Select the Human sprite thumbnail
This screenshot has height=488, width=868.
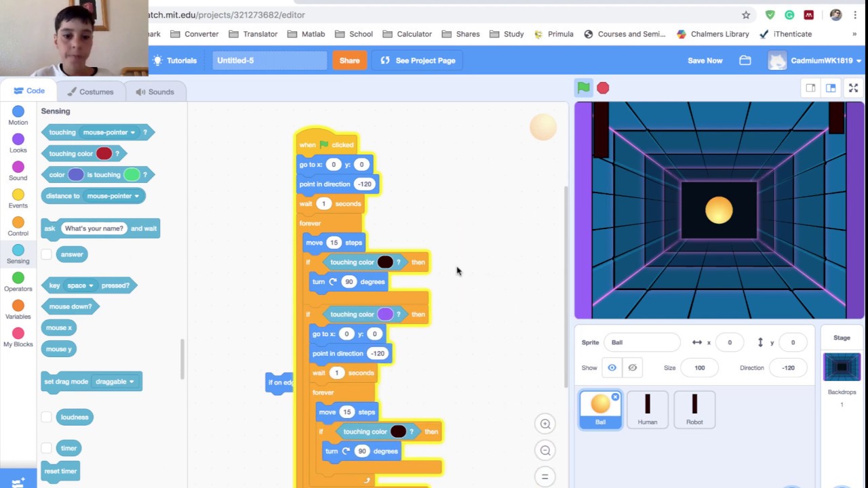point(648,409)
